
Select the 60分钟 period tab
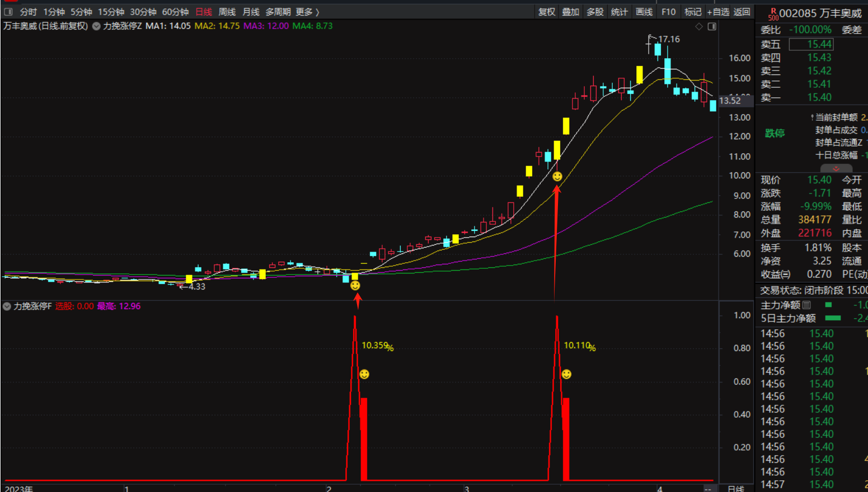click(x=175, y=12)
